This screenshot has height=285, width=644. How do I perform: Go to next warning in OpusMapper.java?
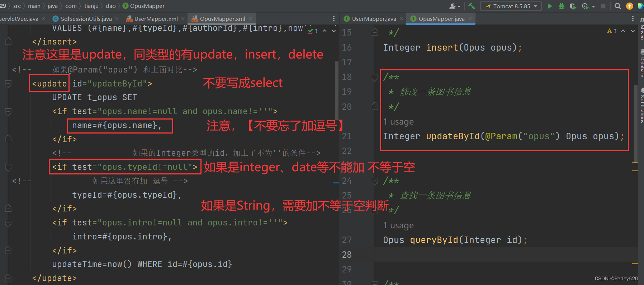coord(633,31)
